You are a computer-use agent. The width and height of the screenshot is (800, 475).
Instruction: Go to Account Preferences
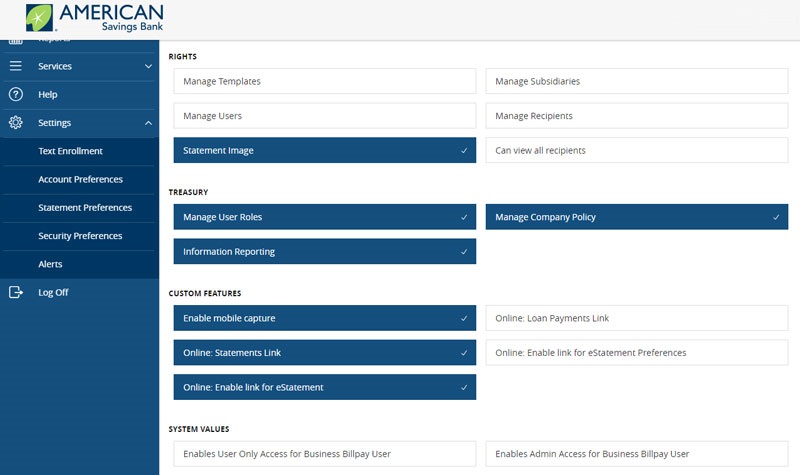pyautogui.click(x=80, y=179)
